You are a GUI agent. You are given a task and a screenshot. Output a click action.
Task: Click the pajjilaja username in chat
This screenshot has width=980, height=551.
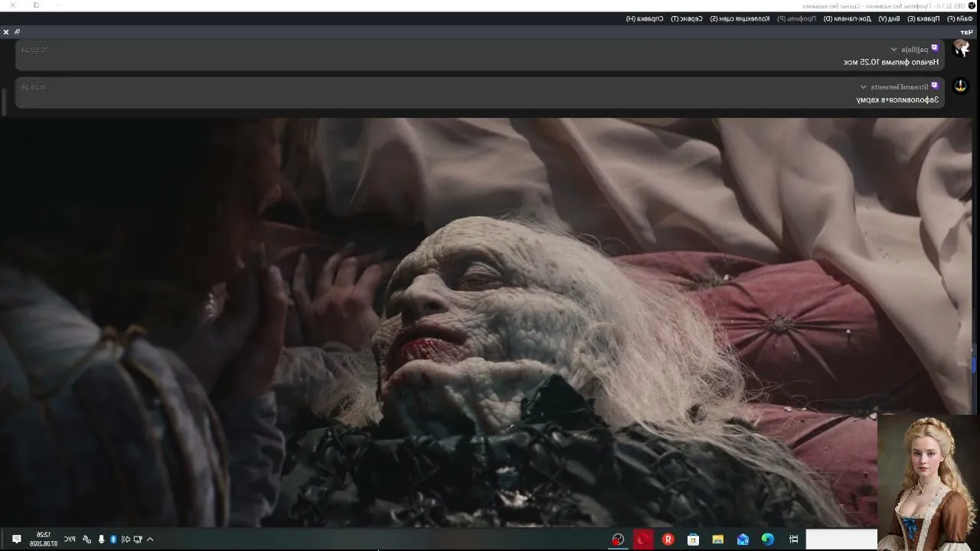click(914, 49)
